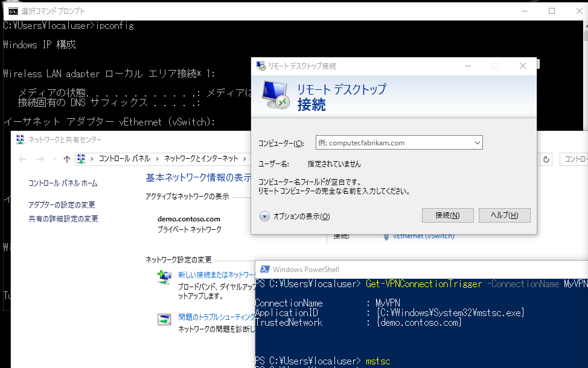Viewport: 588px width, 368px height.
Task: Click the Network and Sharing Center title icon
Action: (x=21, y=139)
